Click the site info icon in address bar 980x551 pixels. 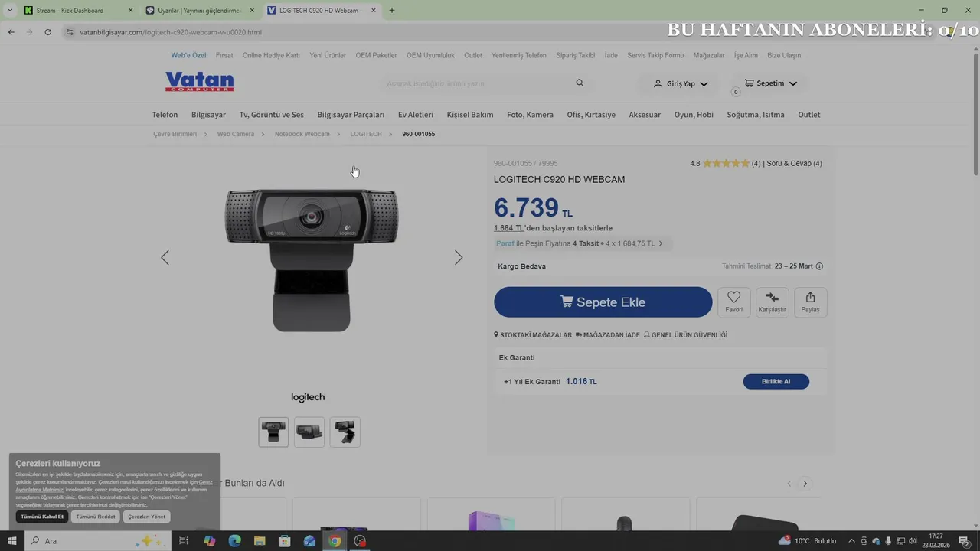[70, 32]
